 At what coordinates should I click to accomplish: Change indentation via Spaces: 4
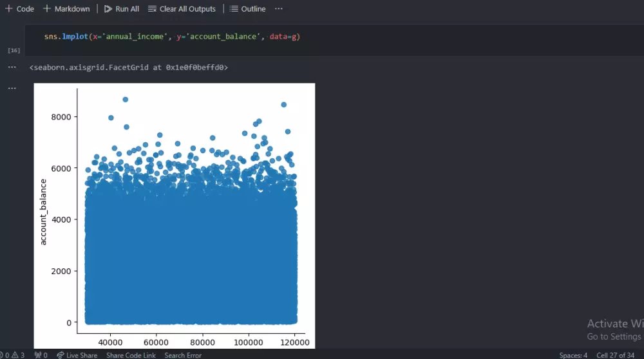coord(573,355)
